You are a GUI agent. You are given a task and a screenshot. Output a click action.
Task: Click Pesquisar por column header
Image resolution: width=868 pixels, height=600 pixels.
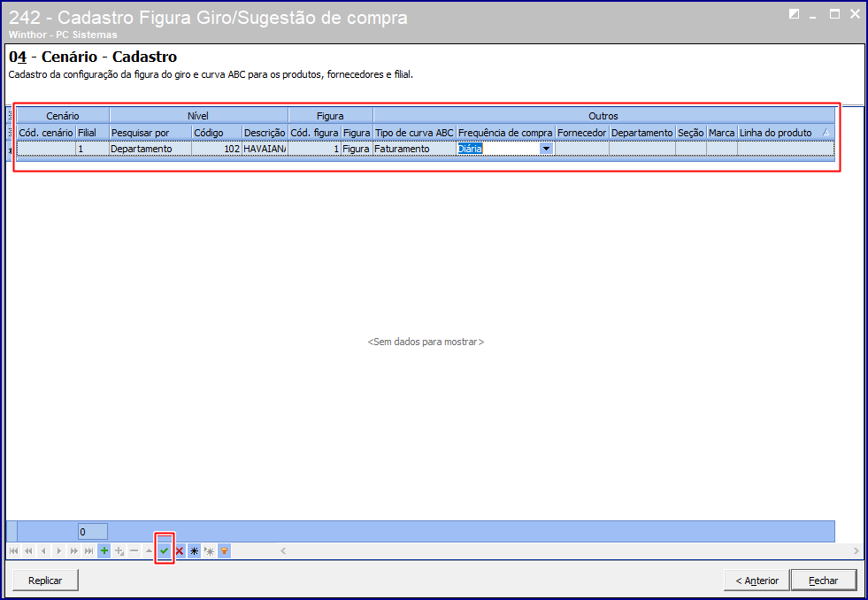pos(150,133)
